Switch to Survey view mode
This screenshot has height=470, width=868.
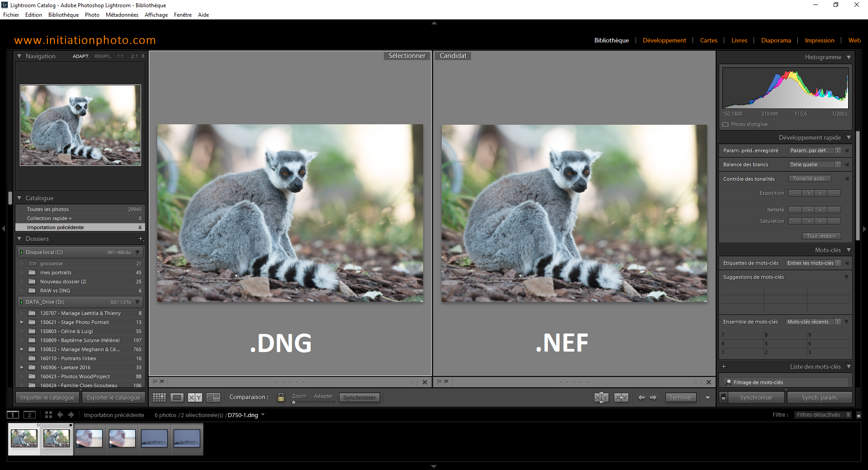pyautogui.click(x=213, y=397)
